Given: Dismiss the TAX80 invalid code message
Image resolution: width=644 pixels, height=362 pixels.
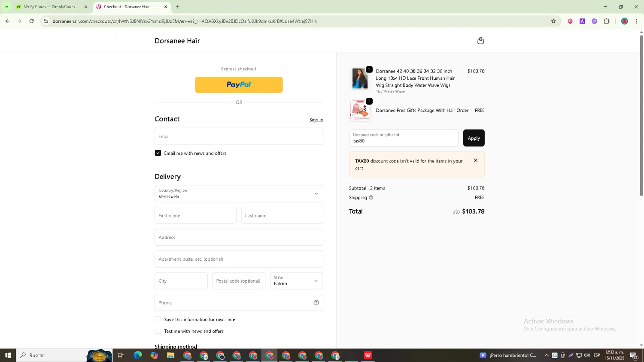Looking at the screenshot, I should coord(475,160).
